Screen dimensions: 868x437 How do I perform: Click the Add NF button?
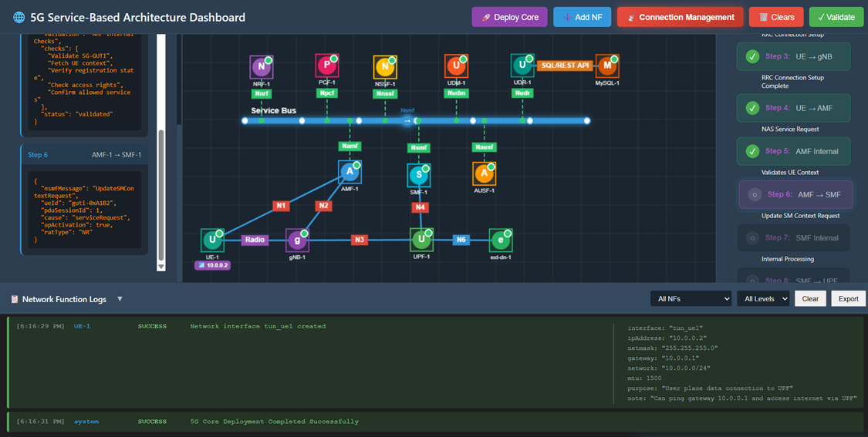(x=582, y=17)
